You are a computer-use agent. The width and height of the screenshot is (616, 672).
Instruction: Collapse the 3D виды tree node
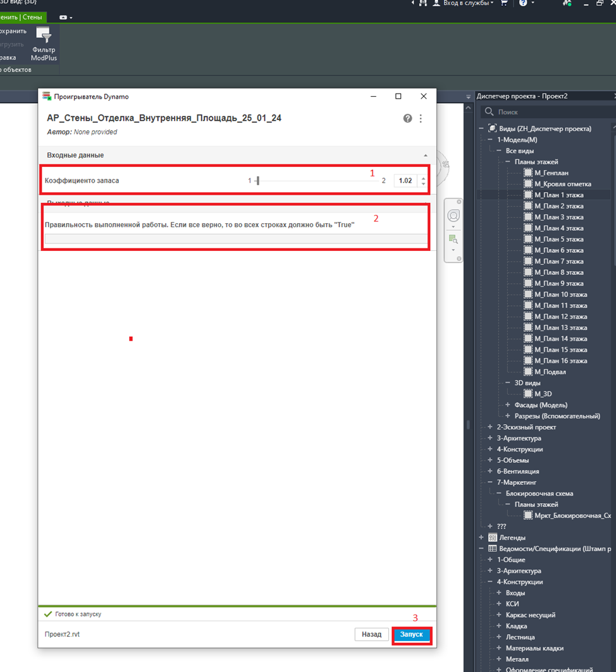[508, 382]
